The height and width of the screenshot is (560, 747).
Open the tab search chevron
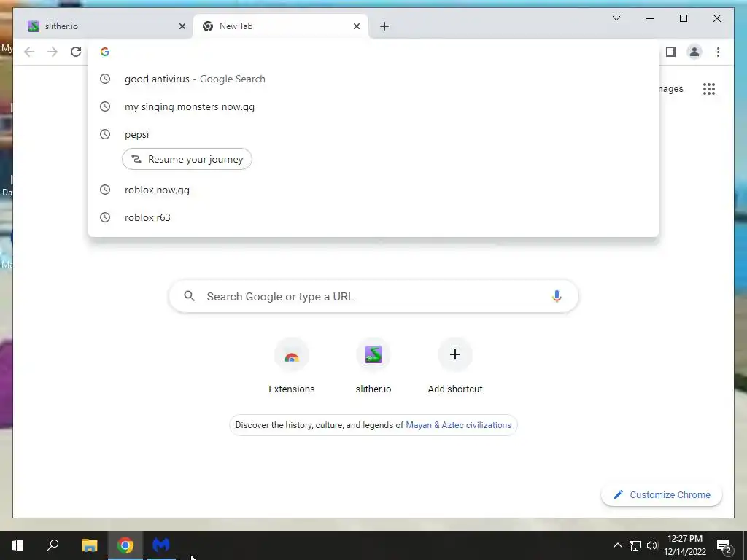[616, 18]
